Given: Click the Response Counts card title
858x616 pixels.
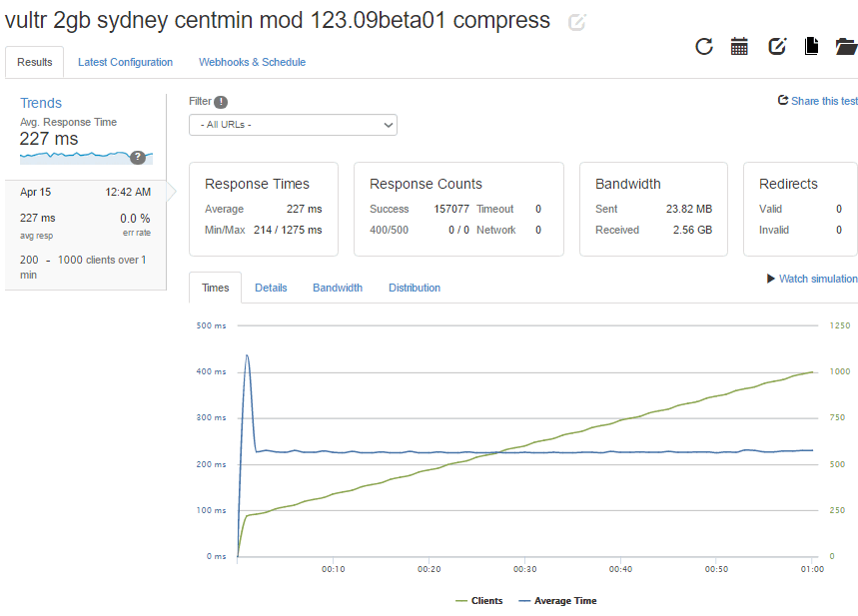Looking at the screenshot, I should 426,184.
